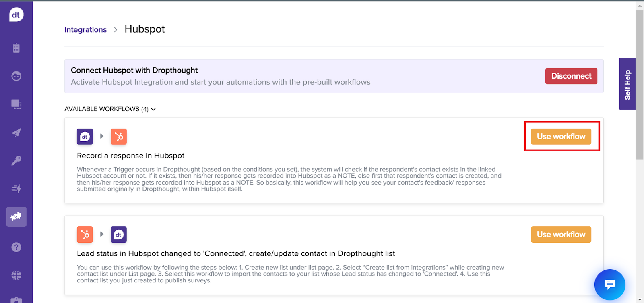Image resolution: width=644 pixels, height=303 pixels.
Task: Open the question mark help icon
Action: pos(16,247)
